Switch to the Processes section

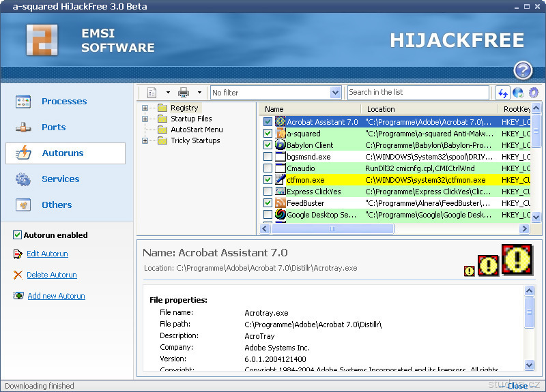(63, 102)
